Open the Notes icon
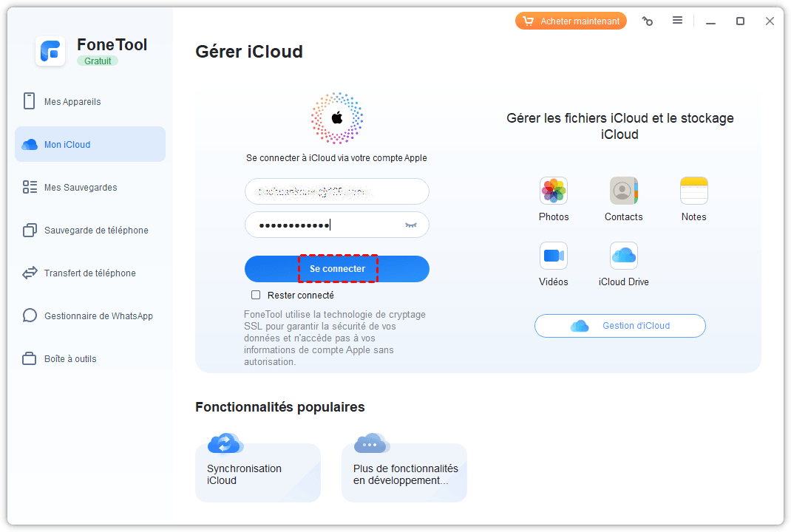The width and height of the screenshot is (791, 532). pyautogui.click(x=693, y=191)
